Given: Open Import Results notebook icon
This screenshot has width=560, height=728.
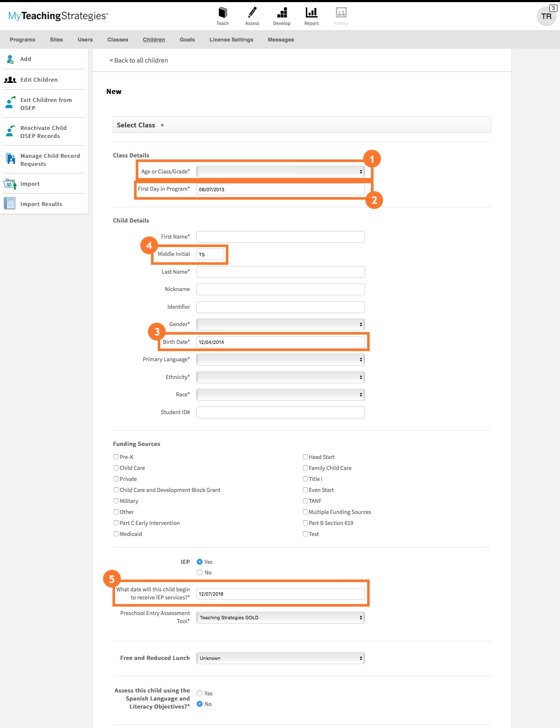Looking at the screenshot, I should [x=10, y=204].
